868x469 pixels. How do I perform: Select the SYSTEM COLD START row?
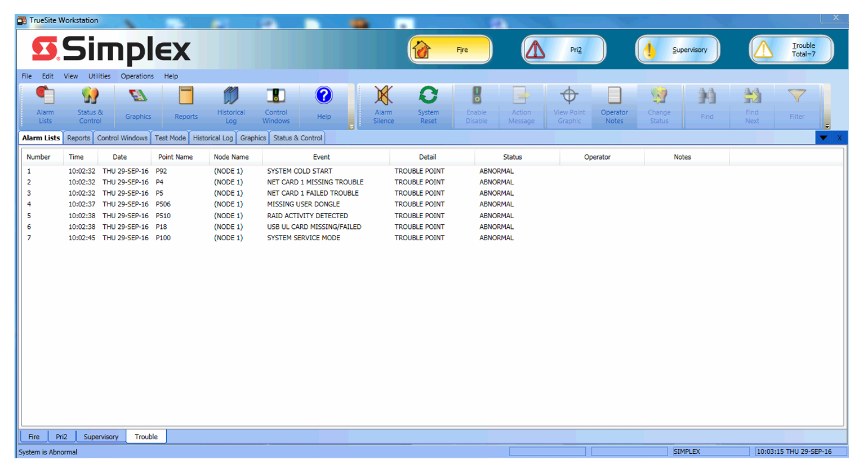point(433,171)
